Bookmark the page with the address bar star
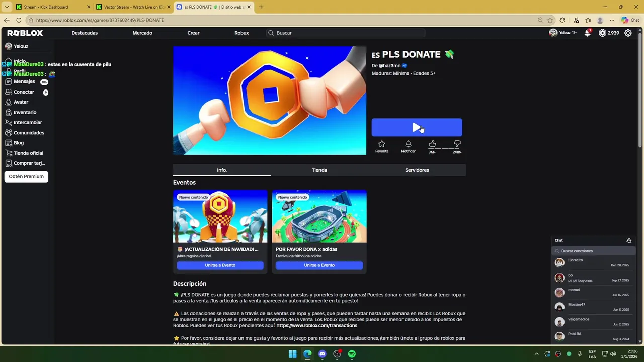This screenshot has height=362, width=644. tap(550, 20)
